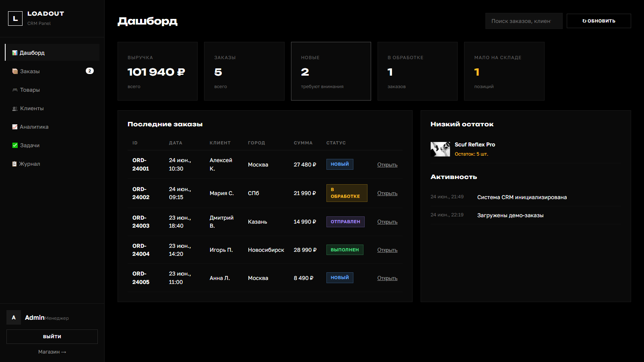Screen dimensions: 644x362
Task: Click the Scuf Reflex Pro product thumbnail
Action: [x=440, y=149]
